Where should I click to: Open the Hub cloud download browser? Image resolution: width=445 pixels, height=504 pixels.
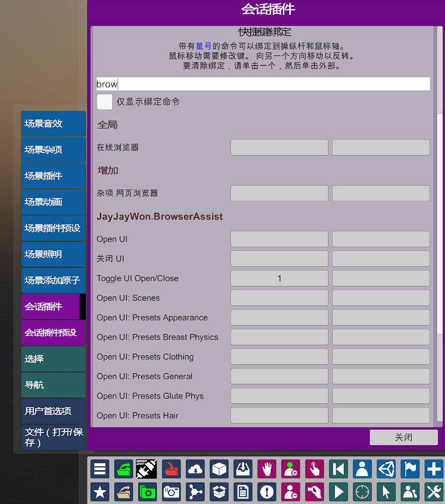coord(195,469)
